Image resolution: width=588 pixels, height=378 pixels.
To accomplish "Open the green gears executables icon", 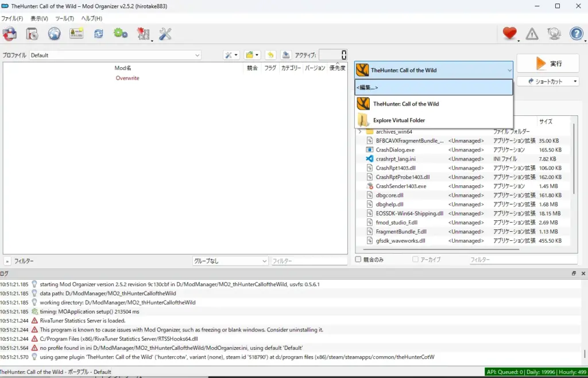I will [x=121, y=34].
